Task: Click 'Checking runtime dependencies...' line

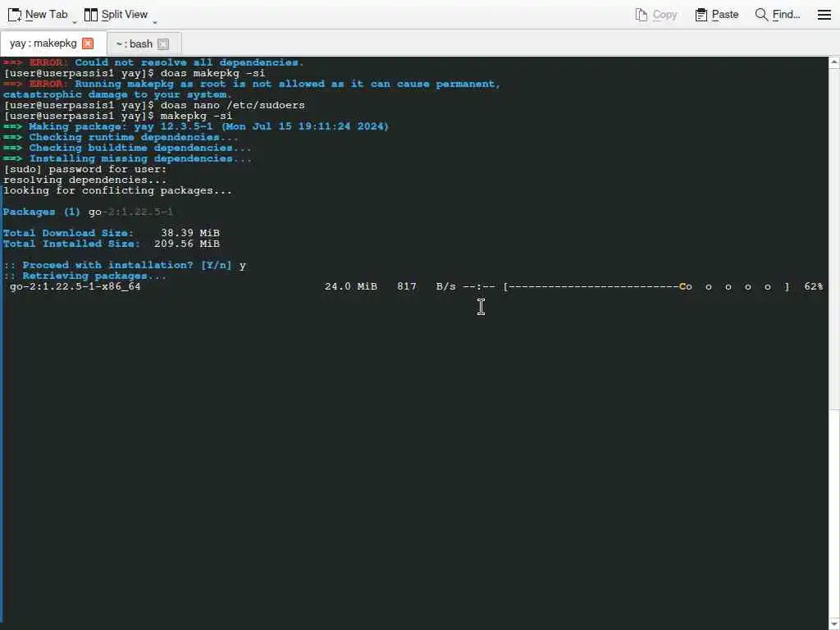Action: pos(134,137)
